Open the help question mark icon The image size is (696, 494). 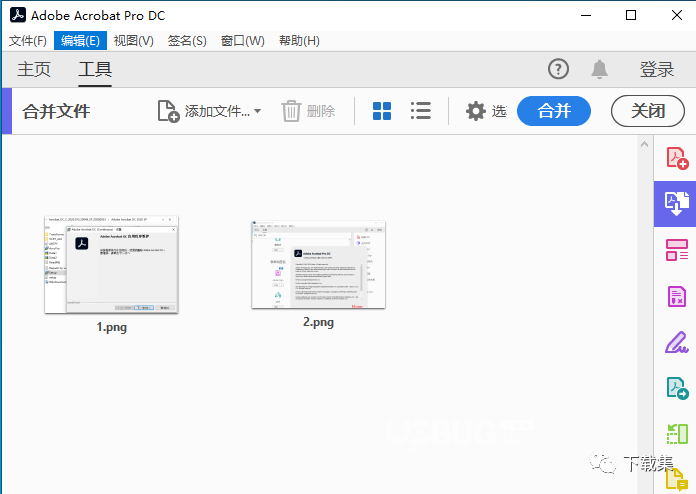pos(558,69)
